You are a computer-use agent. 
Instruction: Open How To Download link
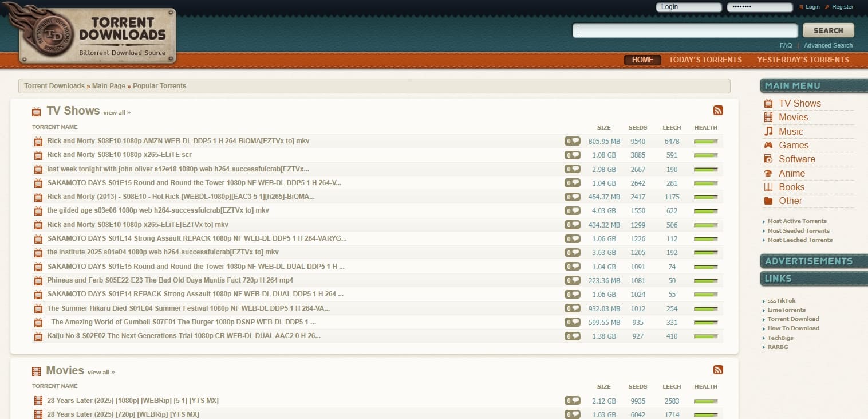[794, 328]
